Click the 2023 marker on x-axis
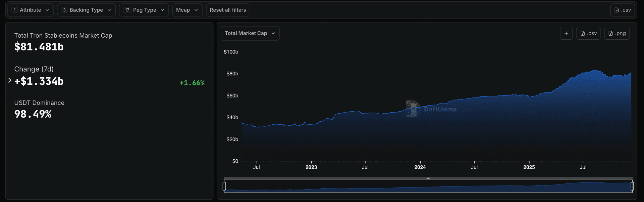This screenshot has height=202, width=644. 311,167
